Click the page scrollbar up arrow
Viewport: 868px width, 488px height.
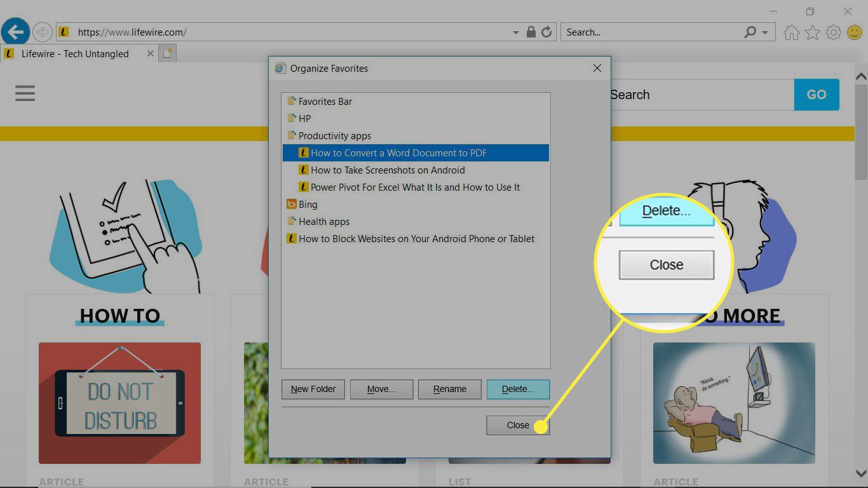pyautogui.click(x=861, y=77)
